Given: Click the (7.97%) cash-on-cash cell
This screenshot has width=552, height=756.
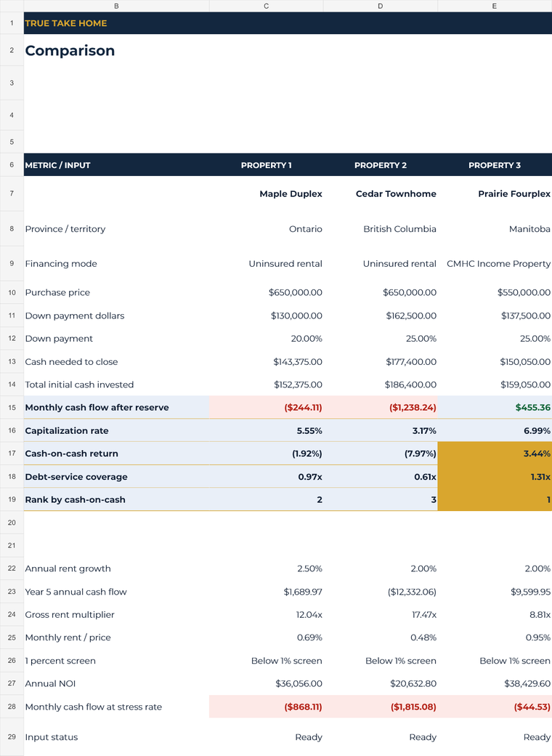Looking at the screenshot, I should tap(380, 453).
